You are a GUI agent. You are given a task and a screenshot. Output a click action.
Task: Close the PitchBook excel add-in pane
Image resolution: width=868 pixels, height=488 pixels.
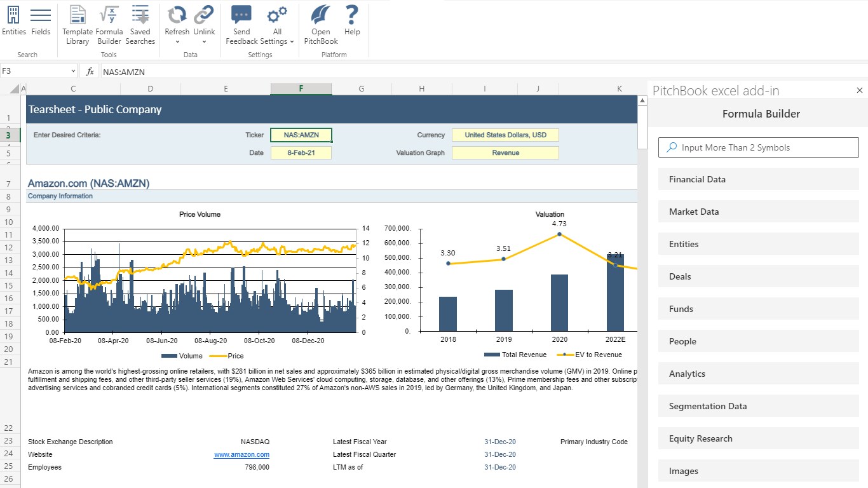pos(860,91)
